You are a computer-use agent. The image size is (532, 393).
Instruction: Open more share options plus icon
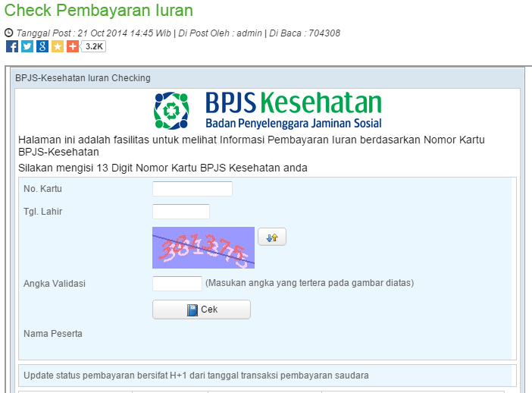[73, 46]
